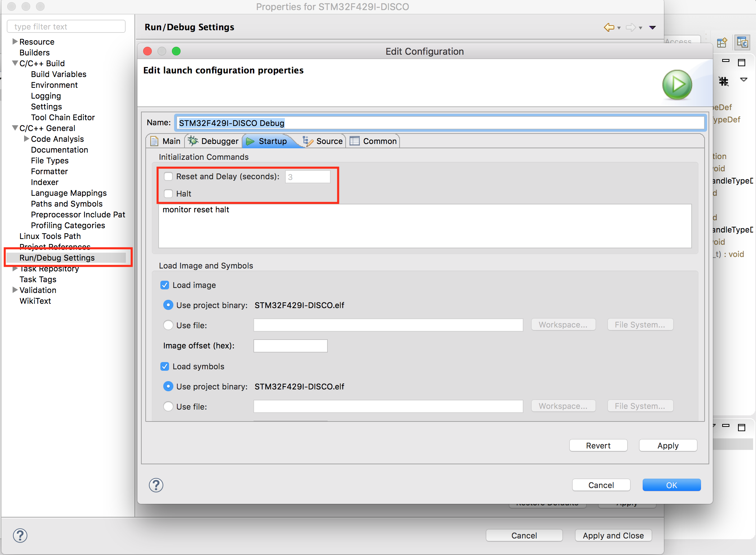
Task: Select WikiText in the tree
Action: click(x=35, y=301)
